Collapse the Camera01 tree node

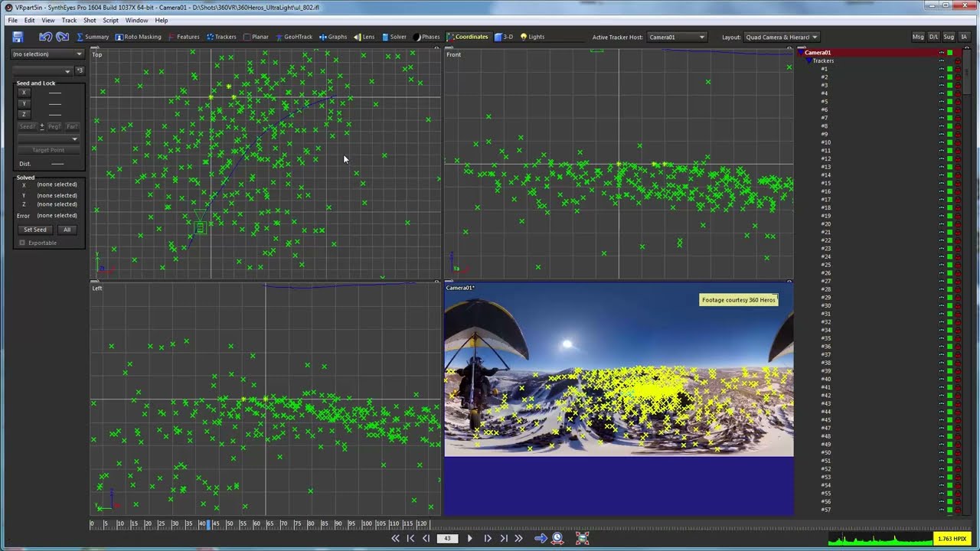802,53
